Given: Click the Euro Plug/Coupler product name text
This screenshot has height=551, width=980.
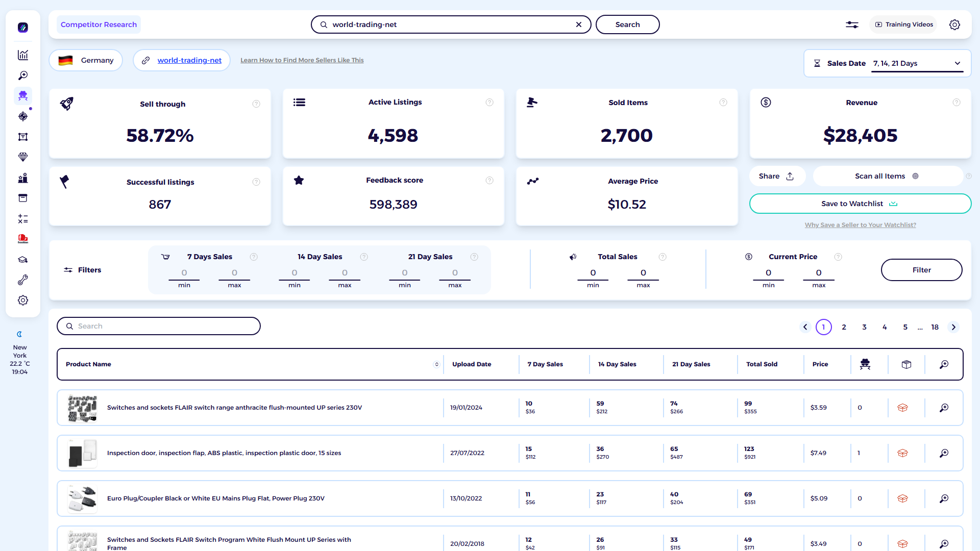Looking at the screenshot, I should 216,498.
